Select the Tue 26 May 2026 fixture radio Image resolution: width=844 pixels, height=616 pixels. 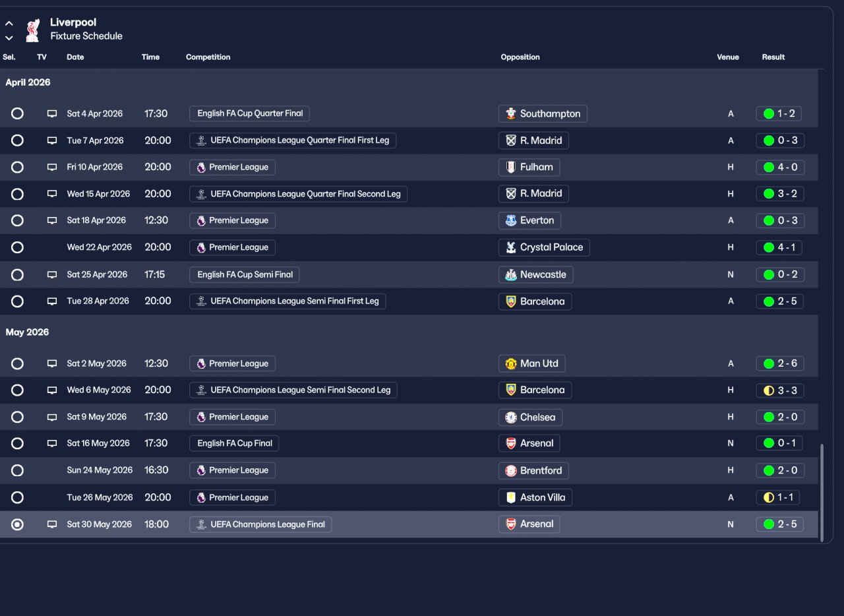[17, 497]
